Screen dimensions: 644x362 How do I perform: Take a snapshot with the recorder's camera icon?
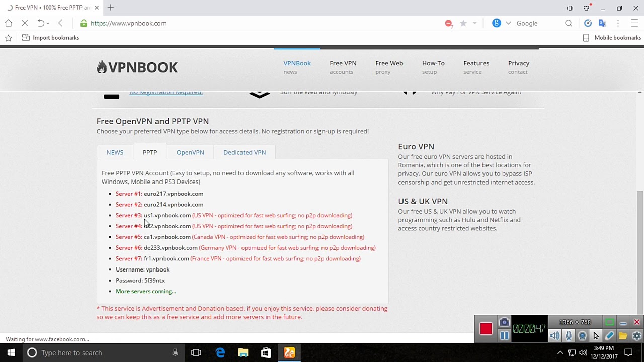[x=504, y=322]
